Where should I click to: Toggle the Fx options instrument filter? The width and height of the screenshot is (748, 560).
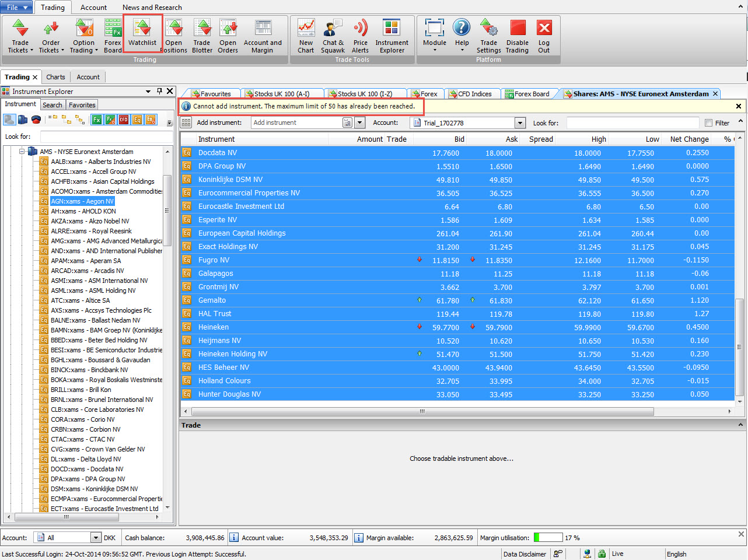point(110,120)
